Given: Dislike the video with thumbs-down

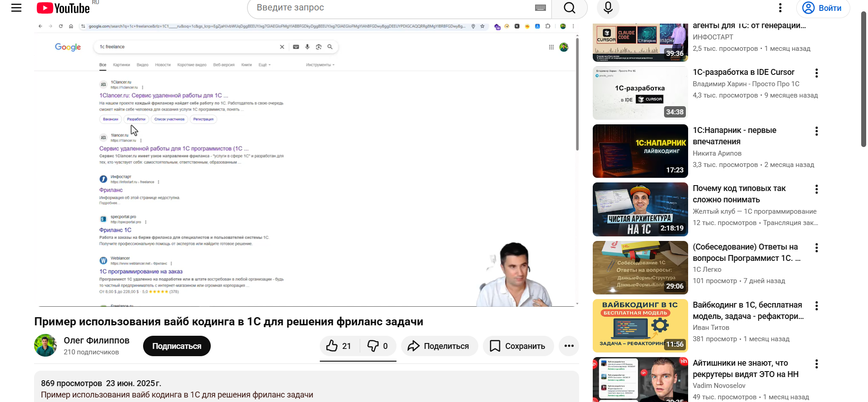Looking at the screenshot, I should (378, 346).
